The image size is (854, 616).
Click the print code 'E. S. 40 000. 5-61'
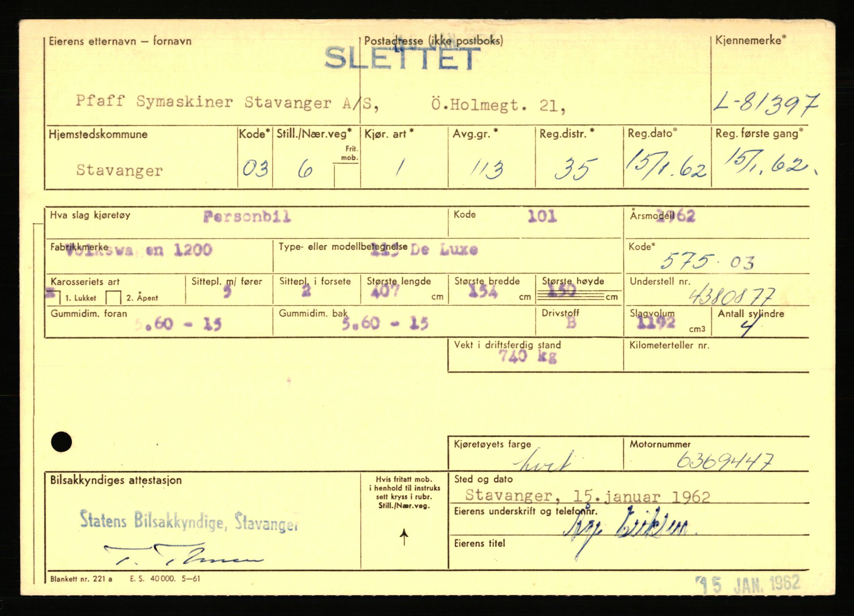coord(165,579)
